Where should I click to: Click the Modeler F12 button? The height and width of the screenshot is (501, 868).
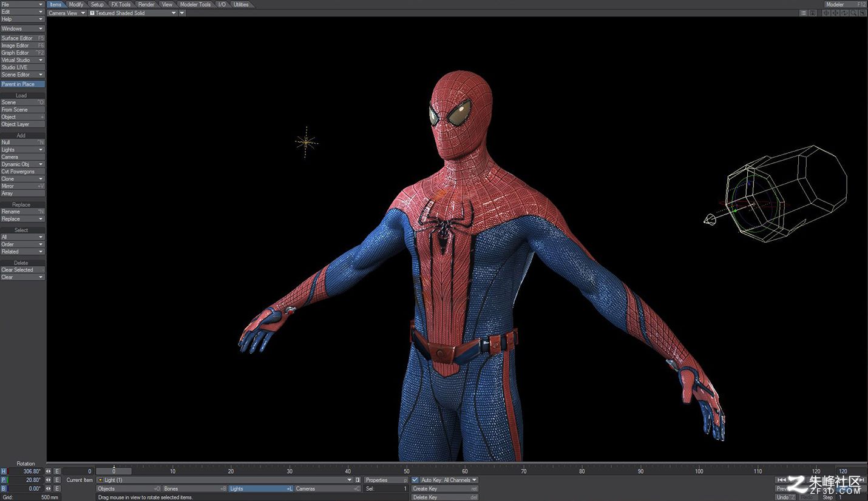846,4
